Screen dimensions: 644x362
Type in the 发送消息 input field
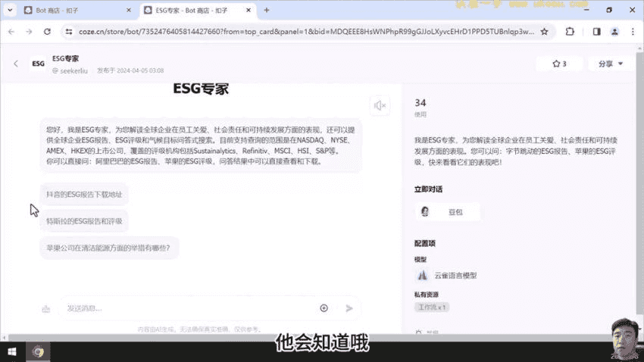pos(189,308)
